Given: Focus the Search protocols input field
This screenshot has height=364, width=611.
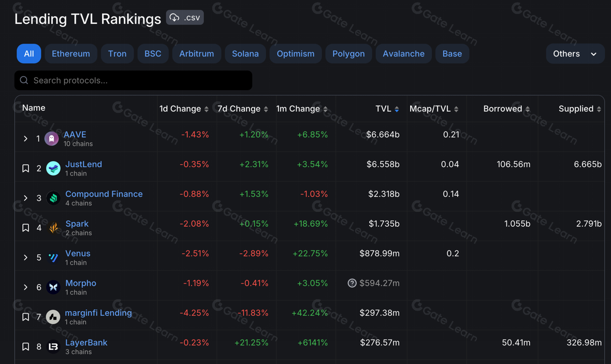Looking at the screenshot, I should pyautogui.click(x=140, y=80).
